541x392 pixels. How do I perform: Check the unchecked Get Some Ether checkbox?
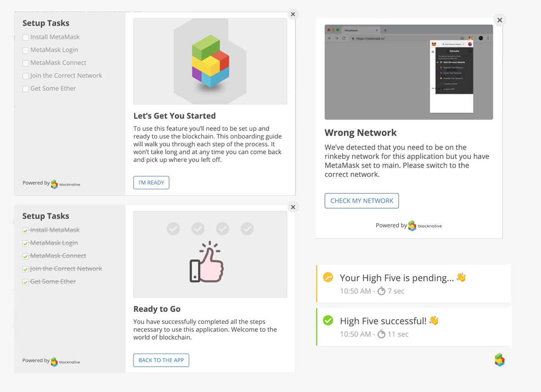point(25,89)
